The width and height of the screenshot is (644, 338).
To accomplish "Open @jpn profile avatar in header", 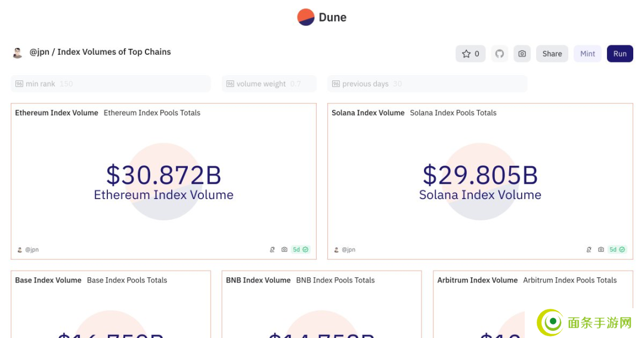I will point(17,52).
